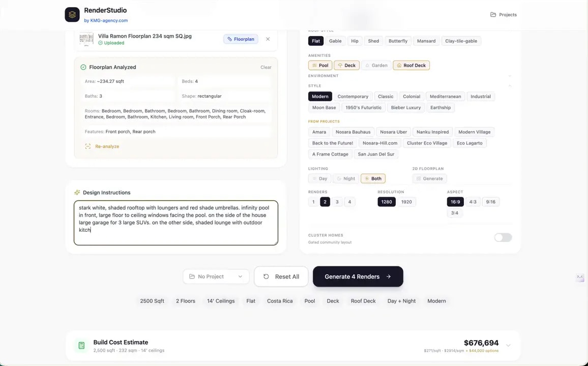Choose the Gable roof style
The image size is (588, 366).
click(x=335, y=41)
